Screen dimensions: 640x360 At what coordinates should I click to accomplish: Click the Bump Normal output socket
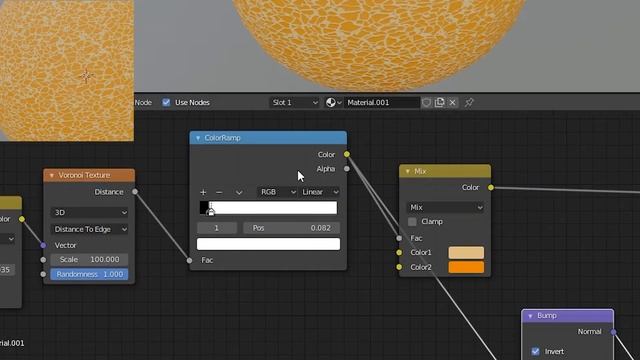613,332
